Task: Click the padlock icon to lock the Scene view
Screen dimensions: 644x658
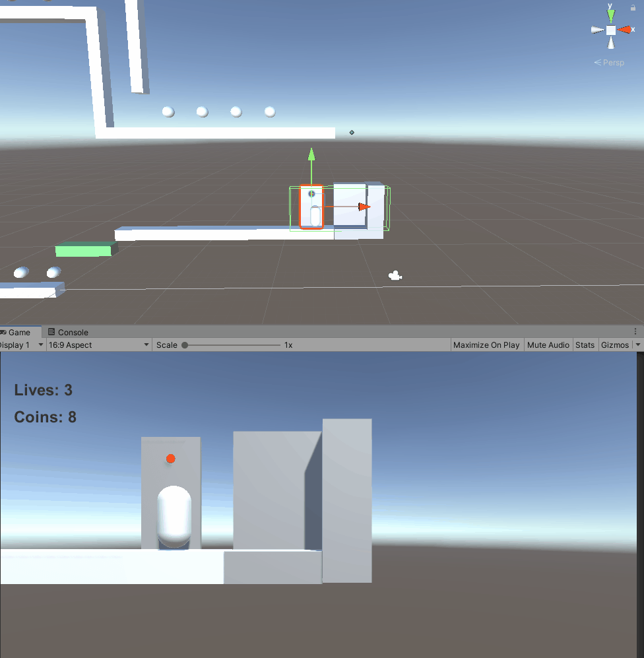Action: [632, 6]
